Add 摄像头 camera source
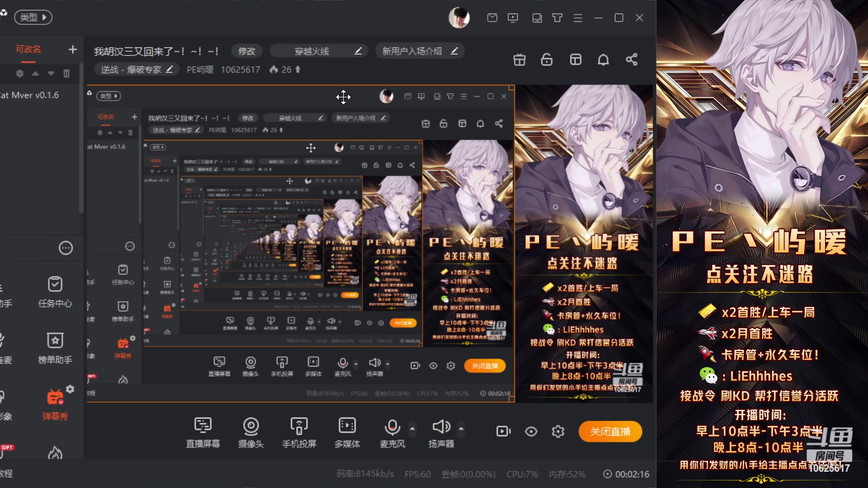The height and width of the screenshot is (488, 868). [x=251, y=432]
